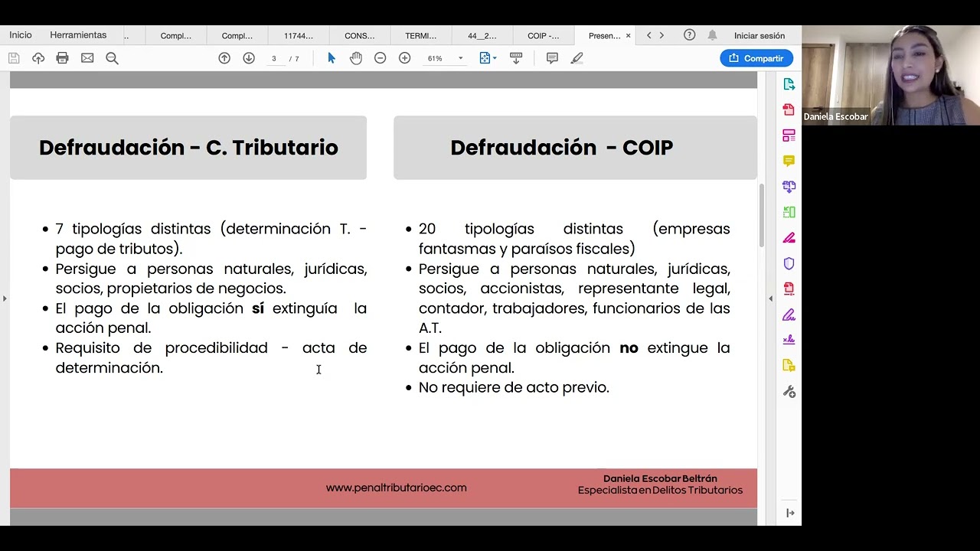Close the Presen... tab
Screen dimensions: 980x551
[629, 35]
